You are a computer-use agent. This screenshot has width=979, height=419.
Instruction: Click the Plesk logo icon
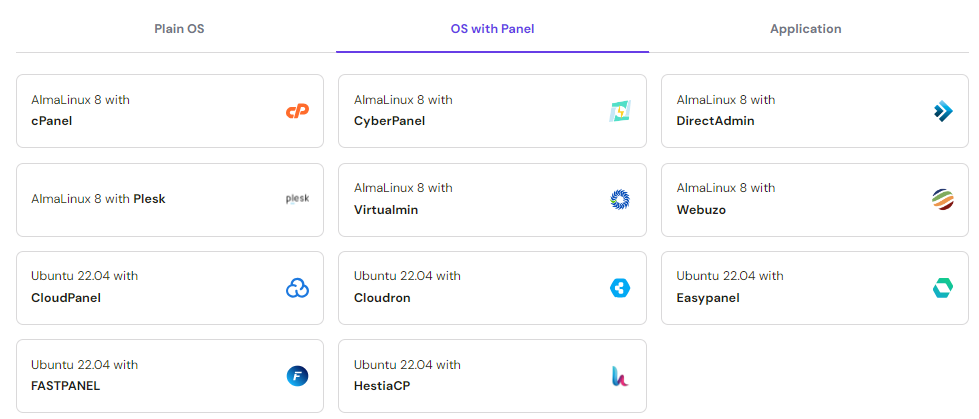(297, 199)
